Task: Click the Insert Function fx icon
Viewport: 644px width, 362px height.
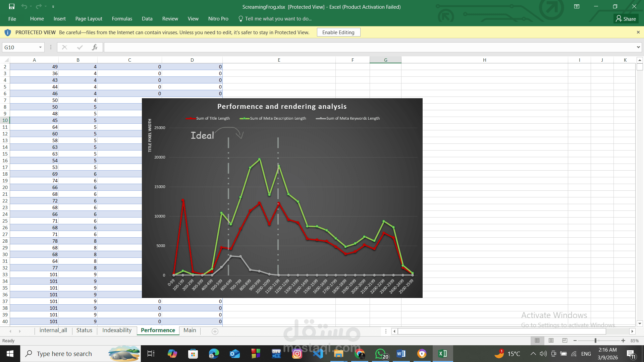Action: [x=95, y=47]
